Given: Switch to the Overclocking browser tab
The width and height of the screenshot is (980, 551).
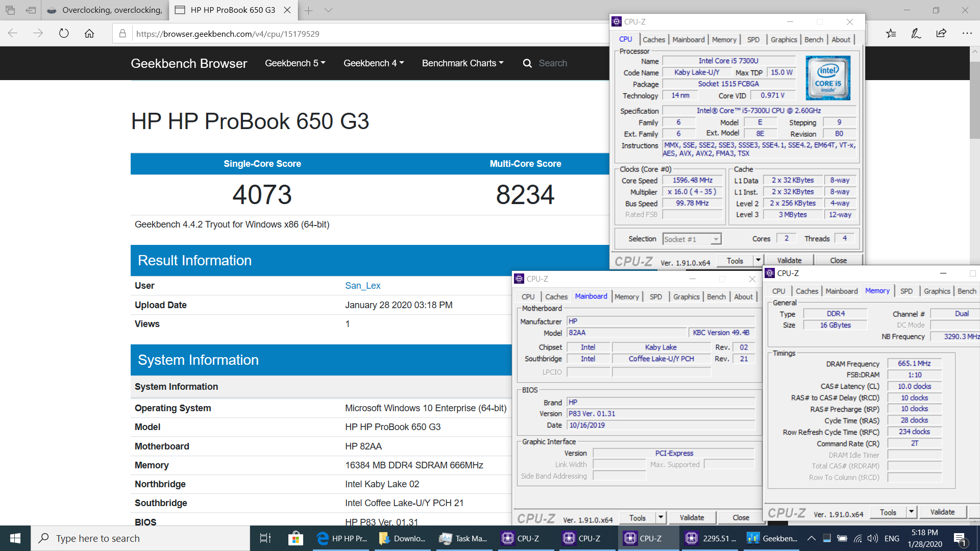Looking at the screenshot, I should click(x=105, y=10).
